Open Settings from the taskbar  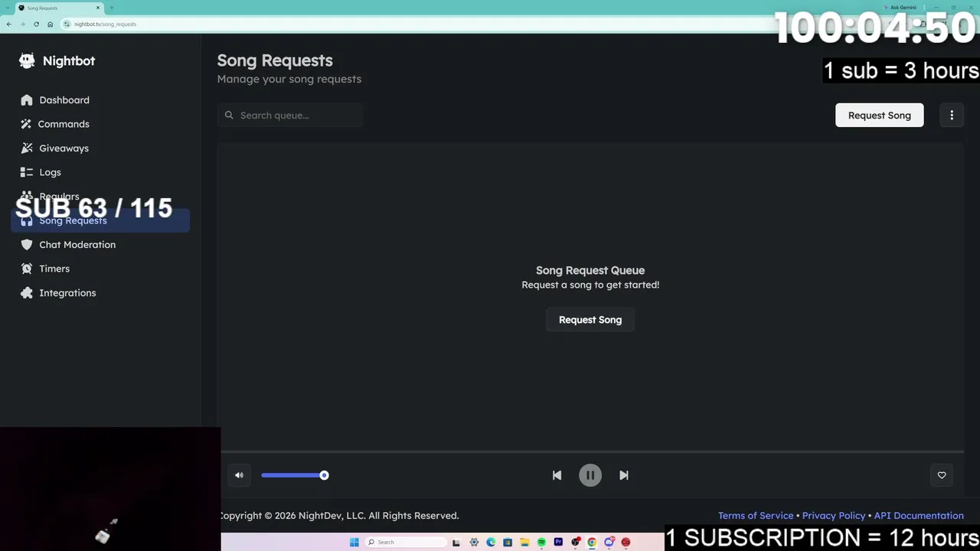(474, 543)
